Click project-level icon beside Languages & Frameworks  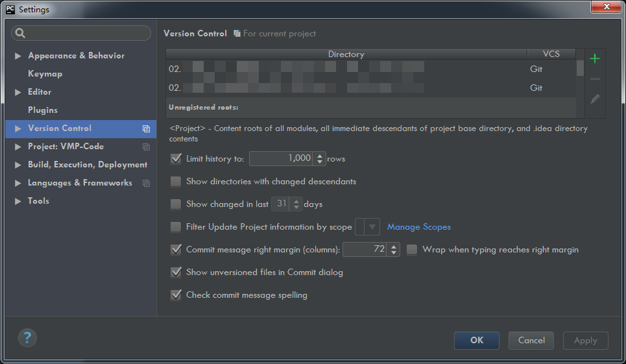[x=146, y=183]
